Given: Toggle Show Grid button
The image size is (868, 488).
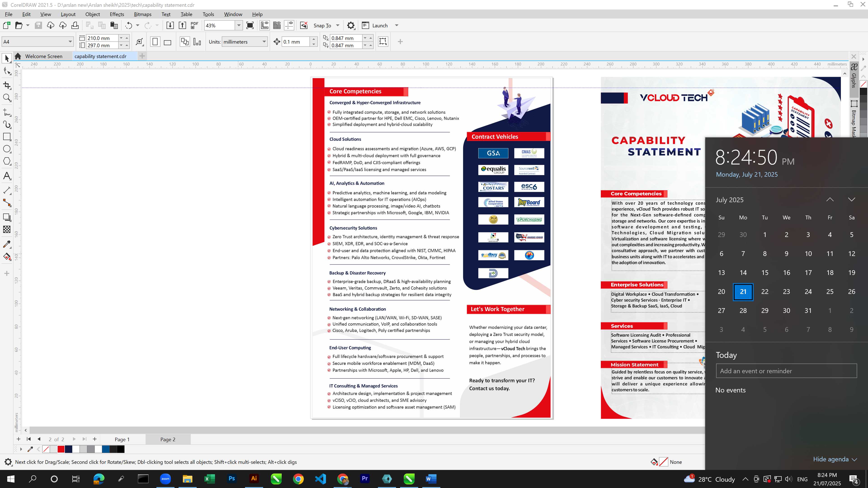Looking at the screenshot, I should pyautogui.click(x=277, y=25).
